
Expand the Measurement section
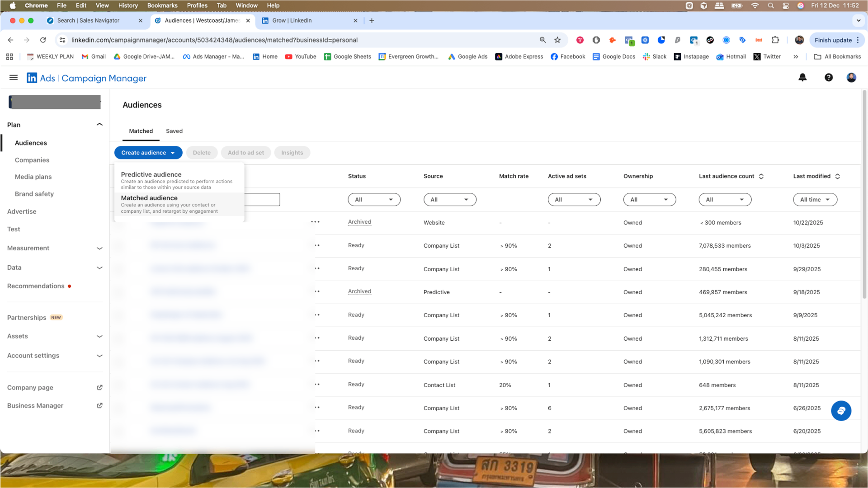click(99, 248)
